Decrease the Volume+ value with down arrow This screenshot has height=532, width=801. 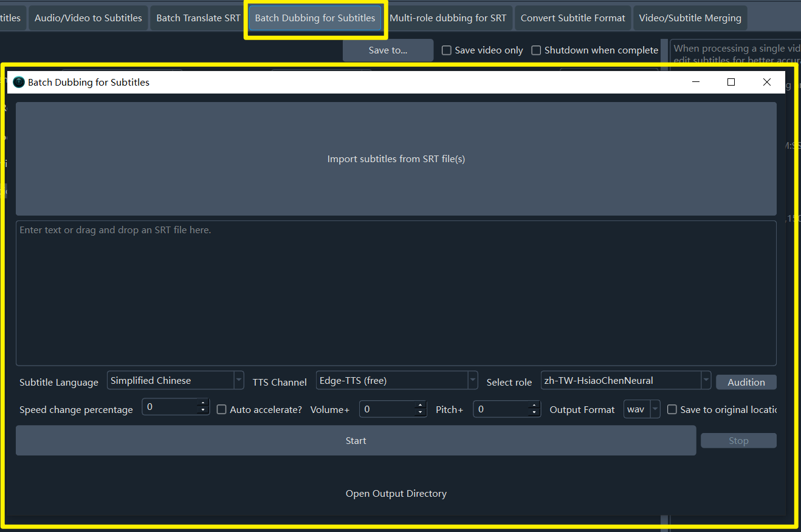[x=420, y=413]
